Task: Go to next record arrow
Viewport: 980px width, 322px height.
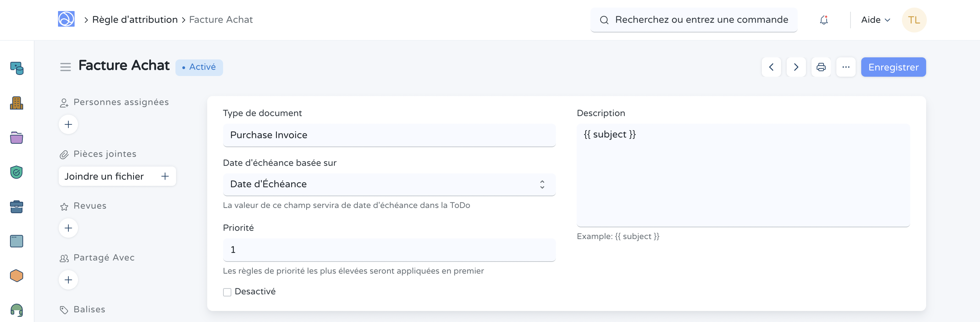Action: coord(796,67)
